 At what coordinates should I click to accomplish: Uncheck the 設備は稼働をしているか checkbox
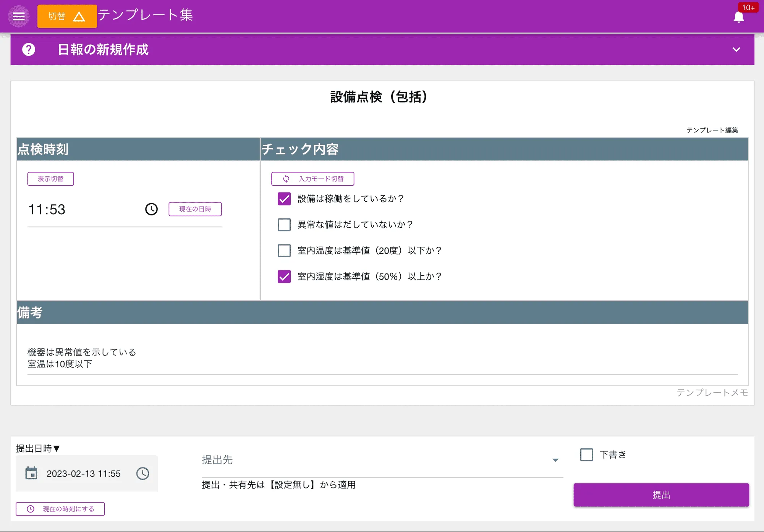pyautogui.click(x=284, y=199)
